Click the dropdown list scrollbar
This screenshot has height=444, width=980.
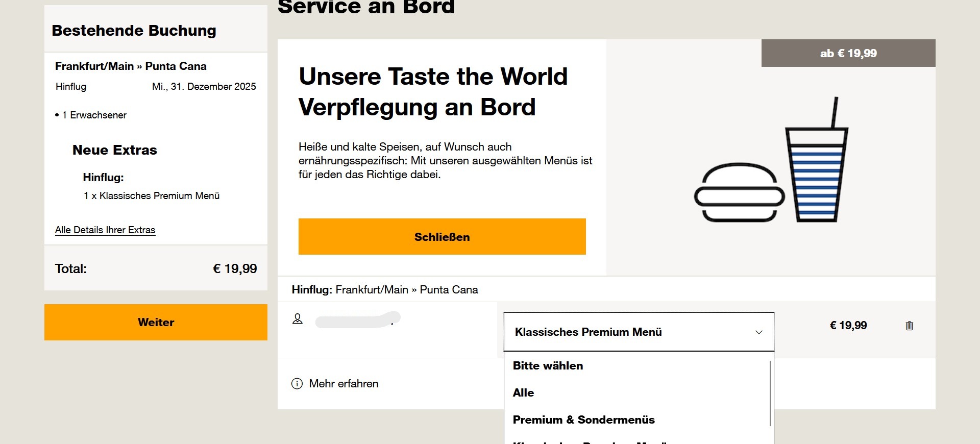pos(770,393)
